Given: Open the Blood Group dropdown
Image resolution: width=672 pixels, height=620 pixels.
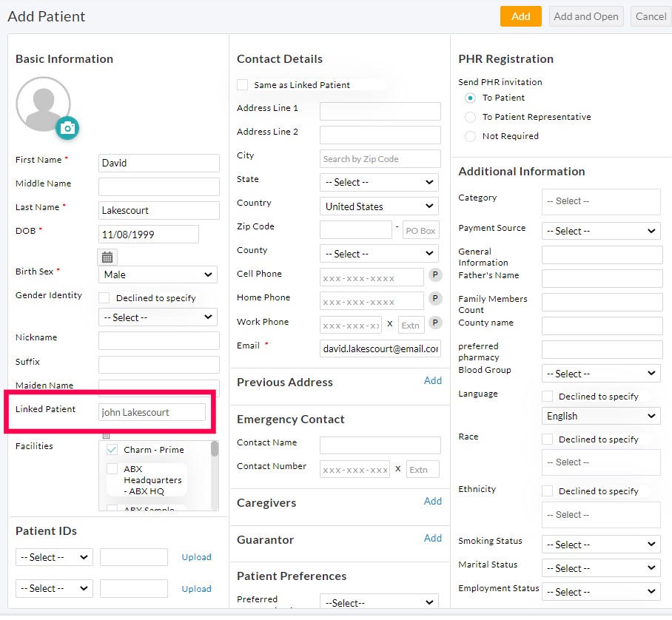Looking at the screenshot, I should pyautogui.click(x=600, y=373).
